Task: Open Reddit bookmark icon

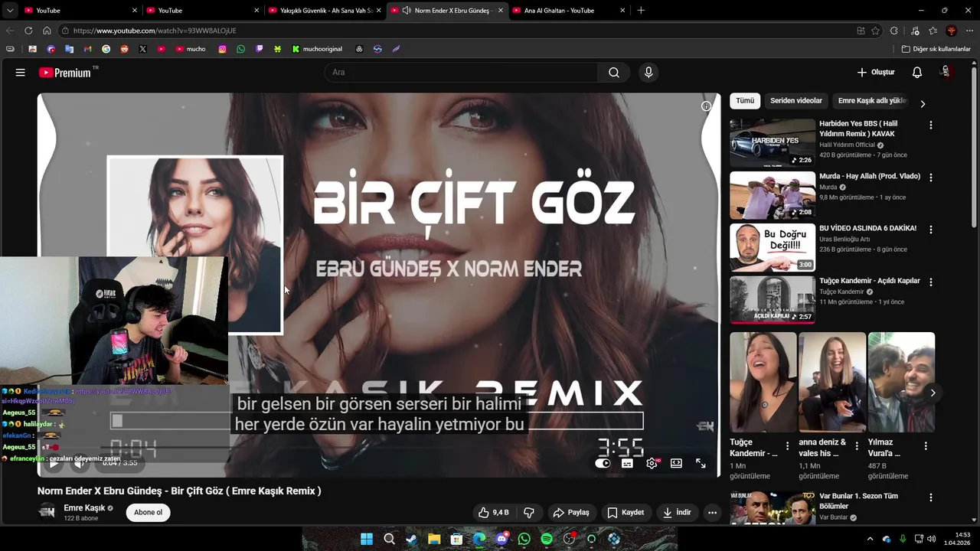Action: (x=124, y=49)
